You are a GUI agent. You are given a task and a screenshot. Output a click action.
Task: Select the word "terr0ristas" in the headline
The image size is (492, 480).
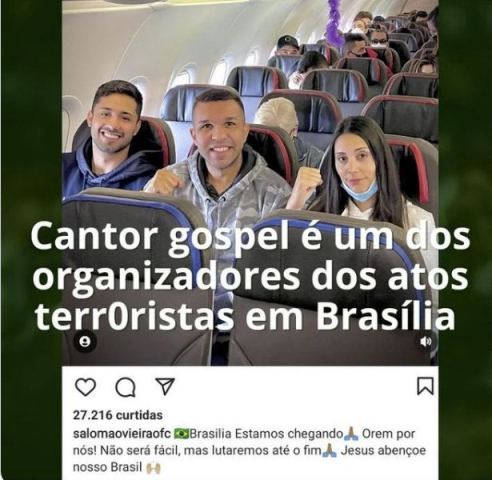pos(135,316)
